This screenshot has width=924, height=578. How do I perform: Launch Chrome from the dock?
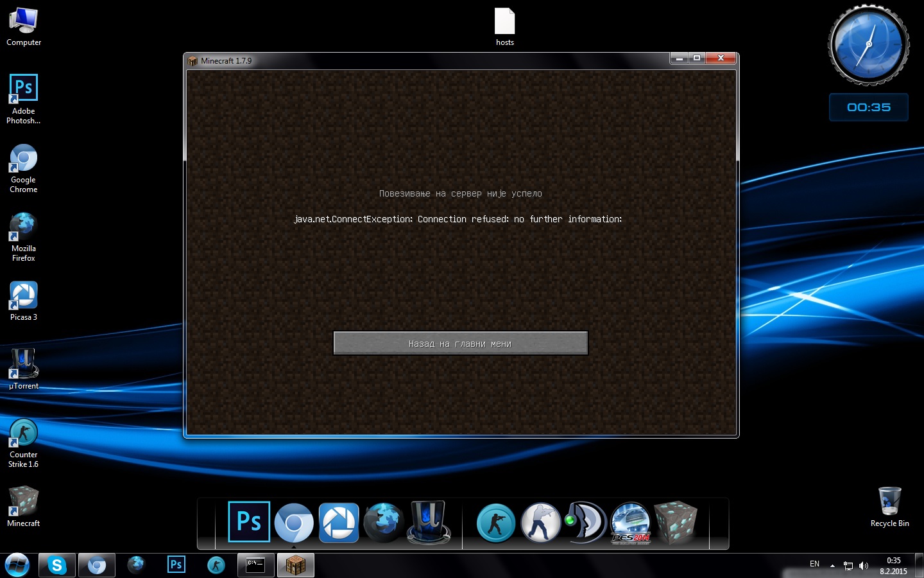tap(294, 523)
